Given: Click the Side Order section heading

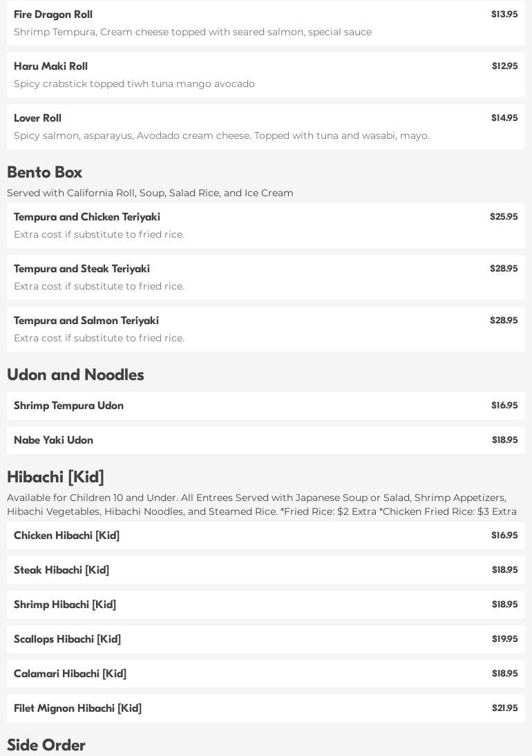Looking at the screenshot, I should coord(46,745).
